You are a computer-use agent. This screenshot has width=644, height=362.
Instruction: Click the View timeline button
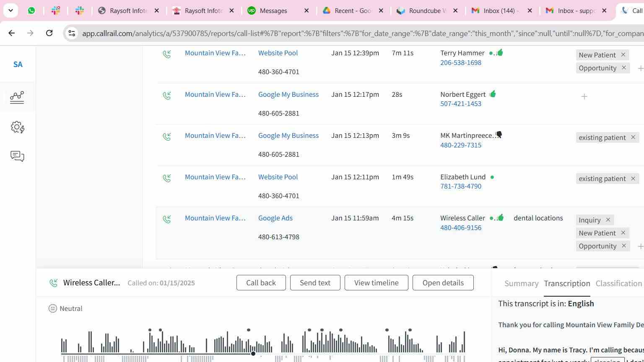(x=377, y=283)
